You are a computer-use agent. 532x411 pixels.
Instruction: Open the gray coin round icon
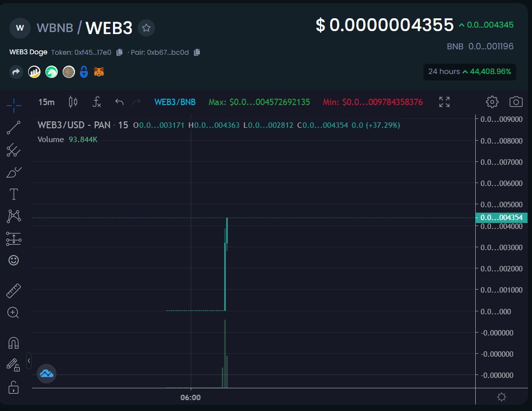point(69,72)
